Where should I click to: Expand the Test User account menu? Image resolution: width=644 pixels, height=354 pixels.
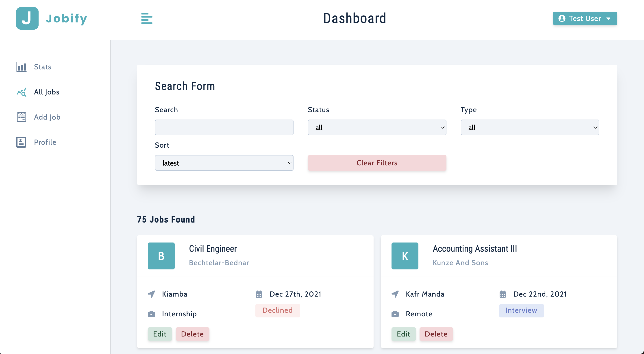[x=585, y=18]
